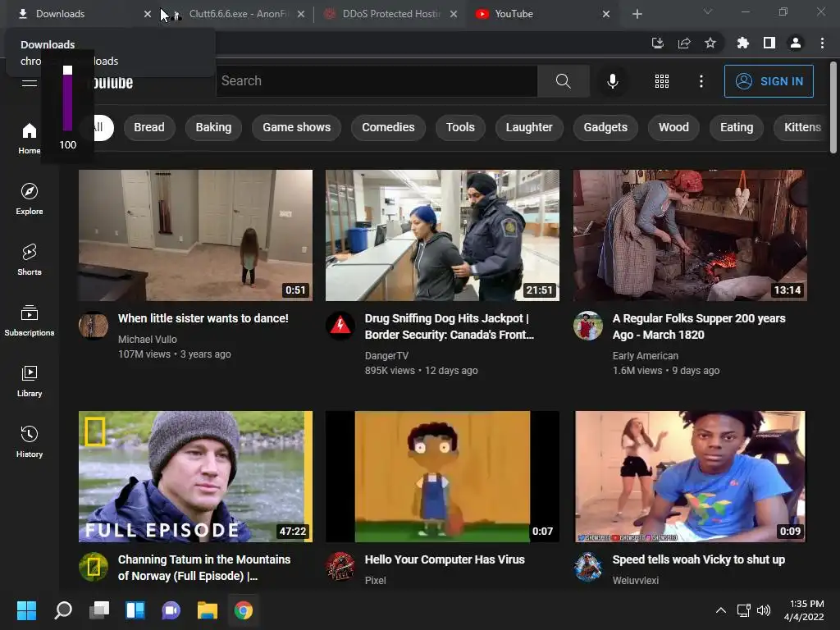Open Michael Vullo channel avatar

point(94,325)
